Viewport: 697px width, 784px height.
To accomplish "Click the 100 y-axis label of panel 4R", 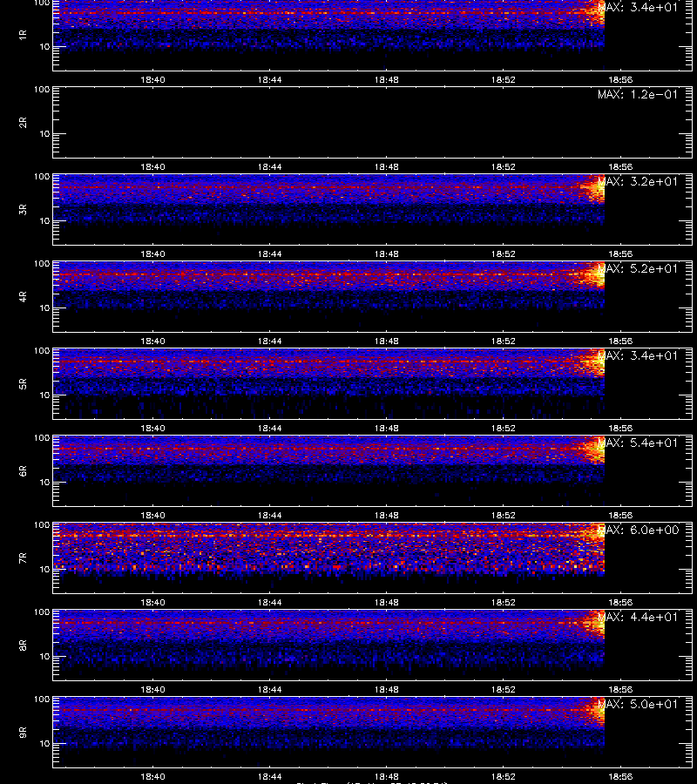I will click(x=42, y=263).
